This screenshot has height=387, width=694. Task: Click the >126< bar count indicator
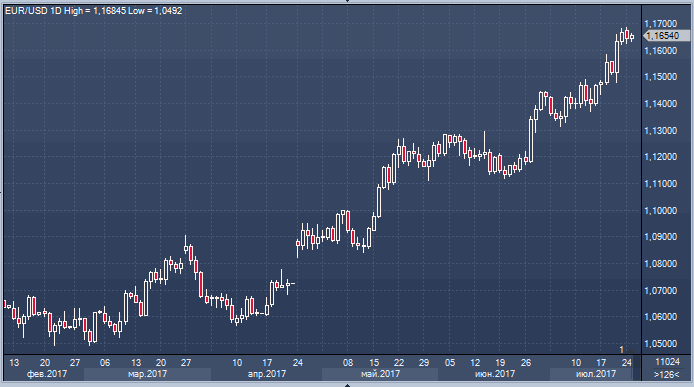coord(667,375)
